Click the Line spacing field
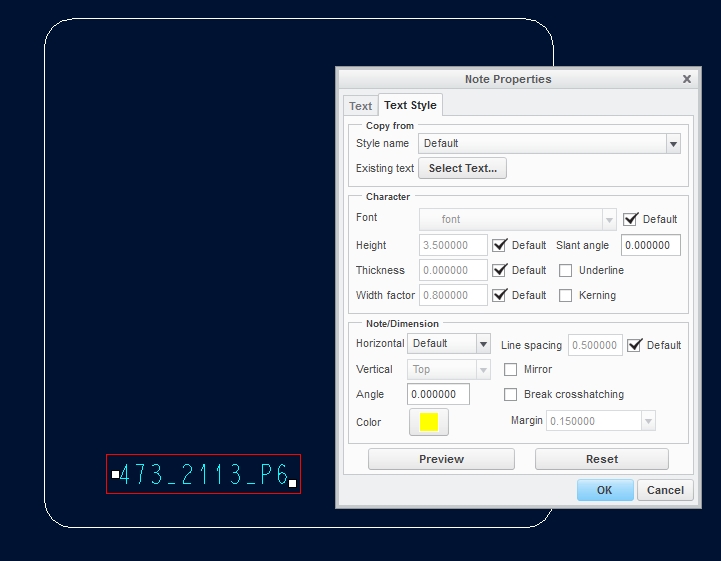Image resolution: width=721 pixels, height=561 pixels. tap(595, 345)
